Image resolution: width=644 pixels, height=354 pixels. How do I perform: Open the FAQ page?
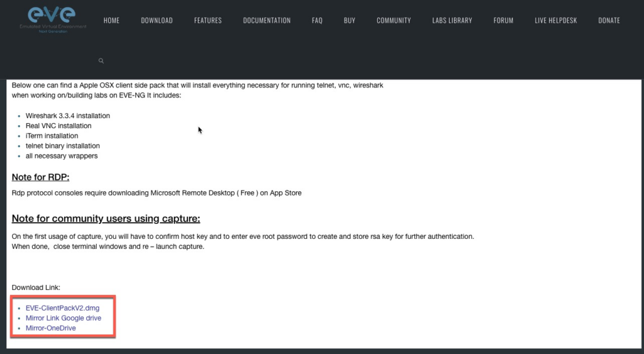pos(317,20)
